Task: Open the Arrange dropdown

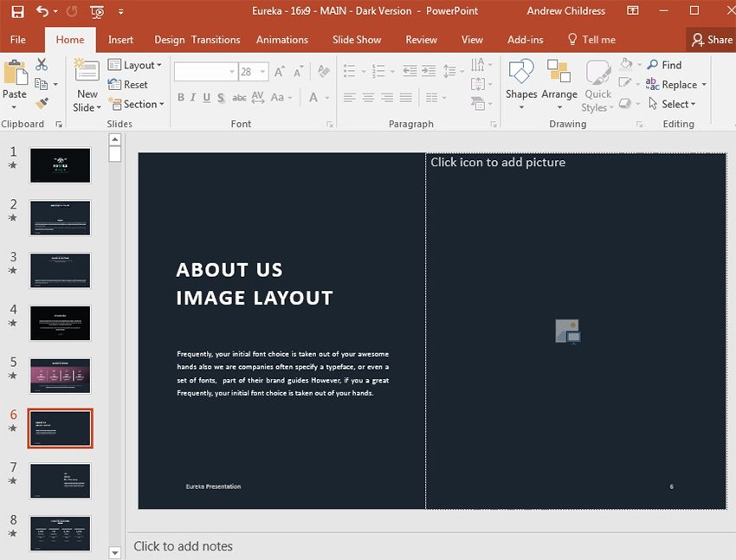Action: (559, 85)
